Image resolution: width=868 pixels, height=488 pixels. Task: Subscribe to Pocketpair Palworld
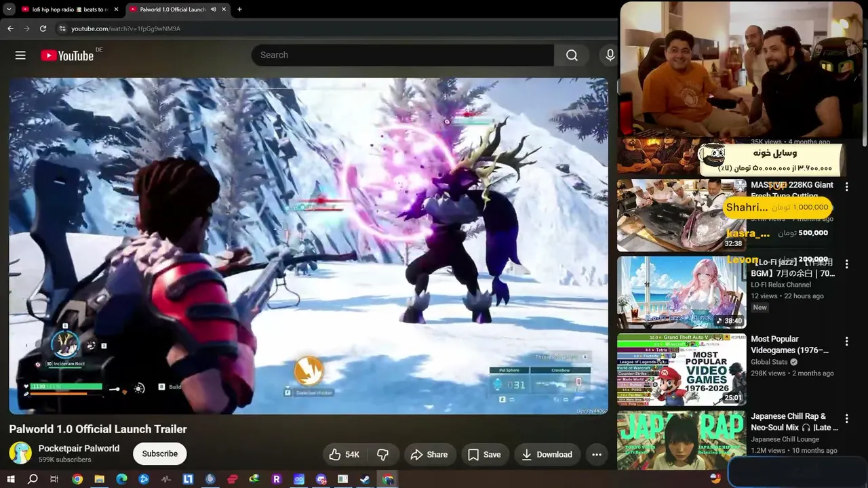[160, 454]
